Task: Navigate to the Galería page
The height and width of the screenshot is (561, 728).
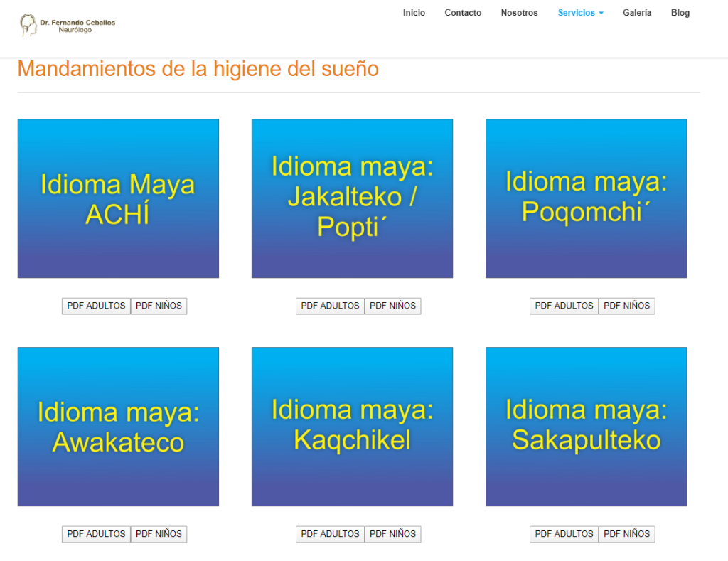Action: click(x=637, y=13)
